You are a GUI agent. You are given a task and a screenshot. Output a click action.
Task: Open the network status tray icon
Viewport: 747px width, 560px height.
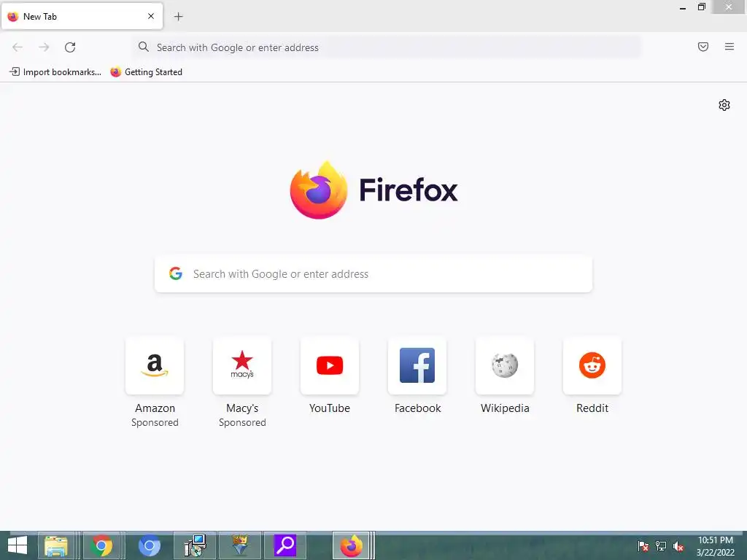click(x=661, y=546)
